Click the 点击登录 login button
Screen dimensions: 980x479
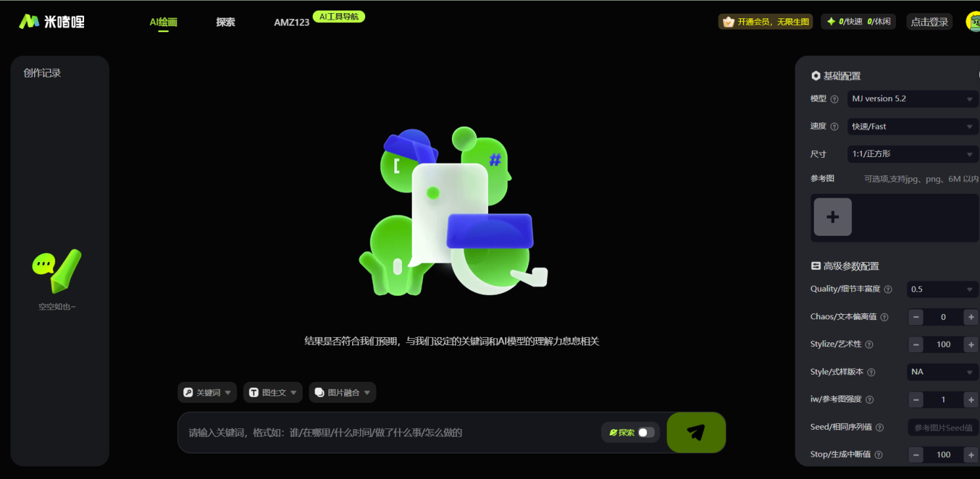(x=929, y=21)
